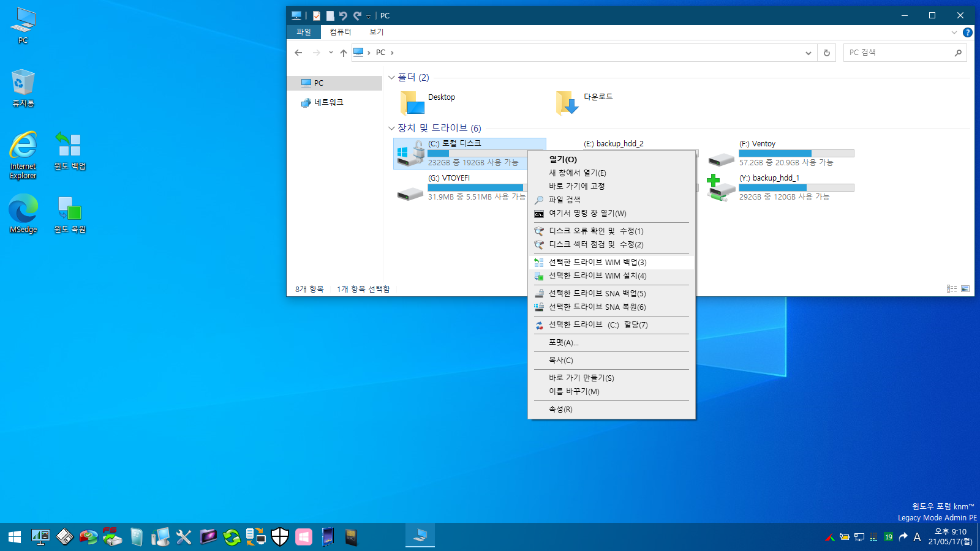Toggle the IME input mode A indicator
This screenshot has height=551, width=980.
point(917,537)
